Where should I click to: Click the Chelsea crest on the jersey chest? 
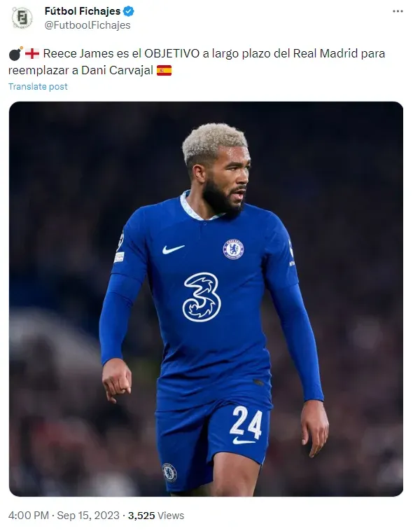[x=233, y=249]
